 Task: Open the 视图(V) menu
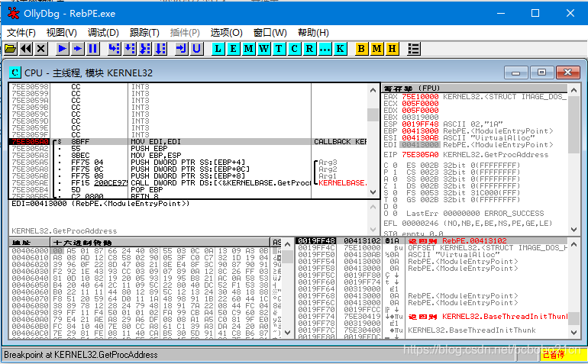(62, 33)
